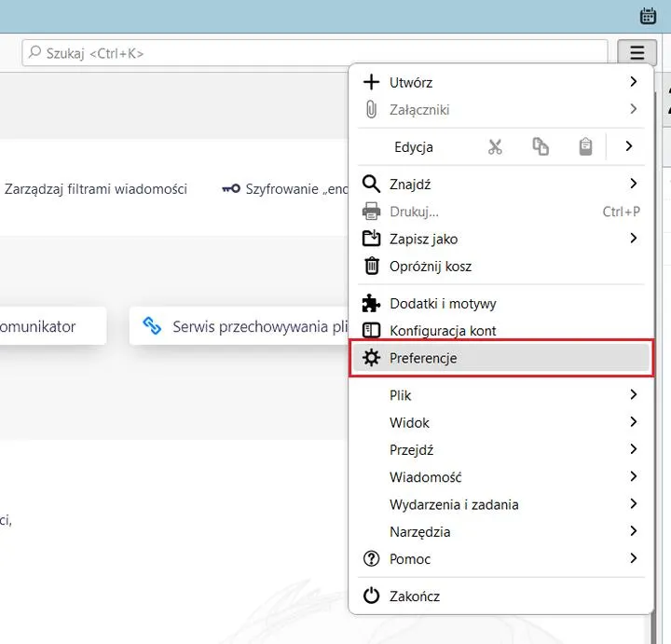Expand the Przejdź chevron arrow

coord(634,449)
